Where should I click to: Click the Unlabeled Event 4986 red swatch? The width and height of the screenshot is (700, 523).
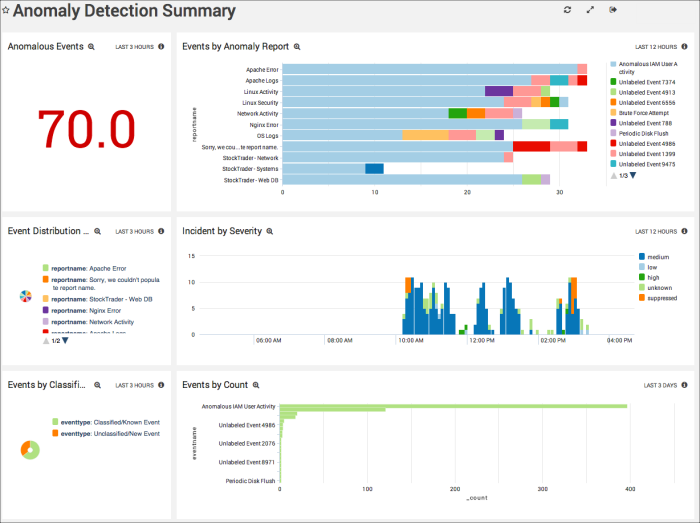(x=613, y=144)
